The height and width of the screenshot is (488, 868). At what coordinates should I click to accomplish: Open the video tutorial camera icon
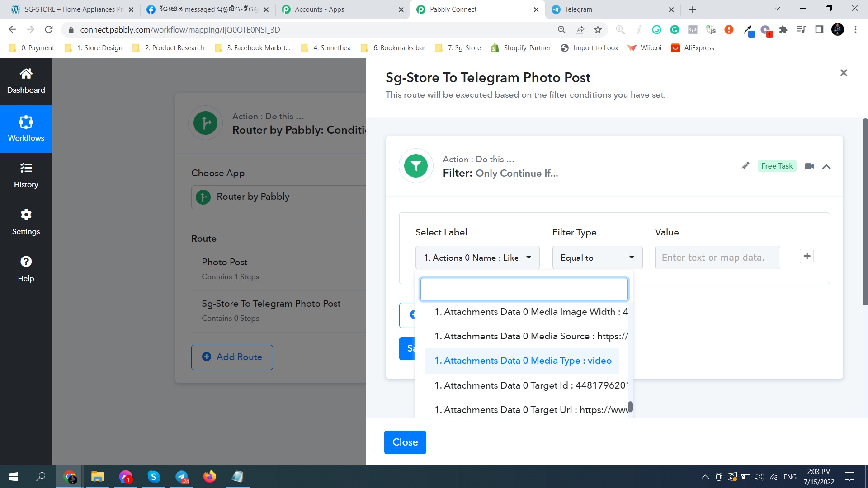point(809,166)
